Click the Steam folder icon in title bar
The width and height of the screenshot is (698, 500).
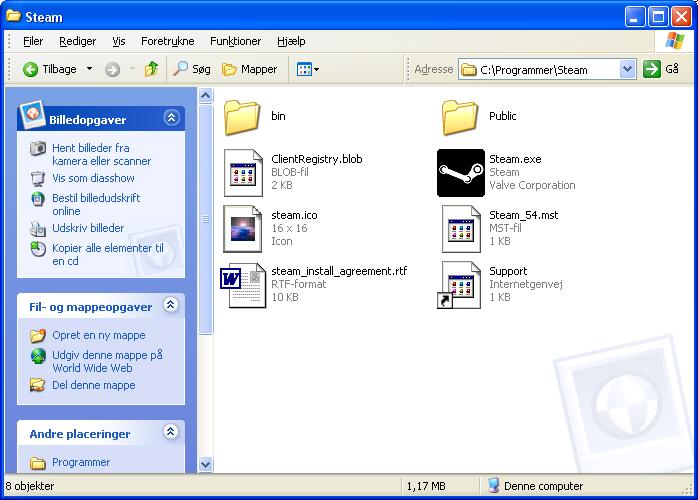pos(14,16)
